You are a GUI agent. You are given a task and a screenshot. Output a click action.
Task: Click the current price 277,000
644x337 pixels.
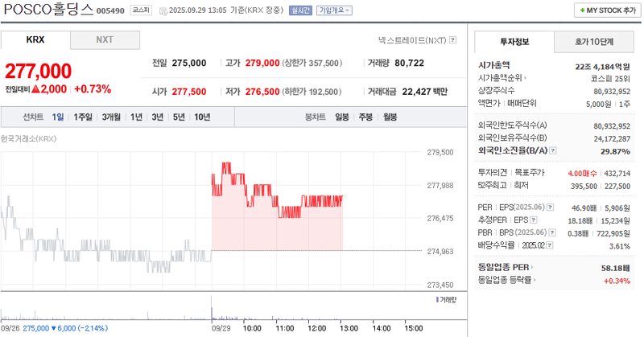[x=38, y=71]
